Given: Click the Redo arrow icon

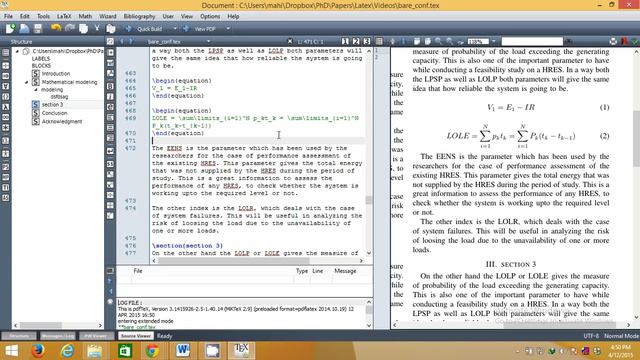Looking at the screenshot, I should point(70,28).
